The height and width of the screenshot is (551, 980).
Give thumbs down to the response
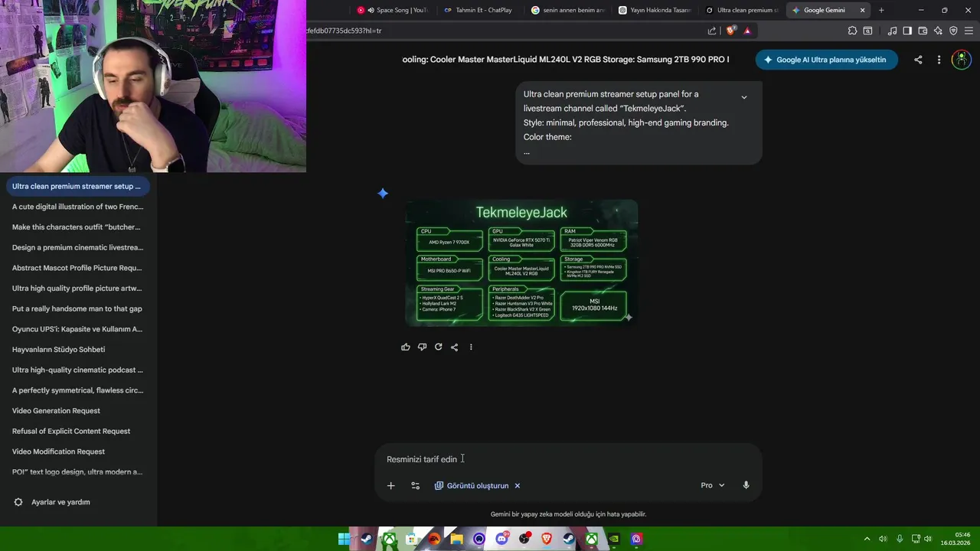[x=422, y=347]
